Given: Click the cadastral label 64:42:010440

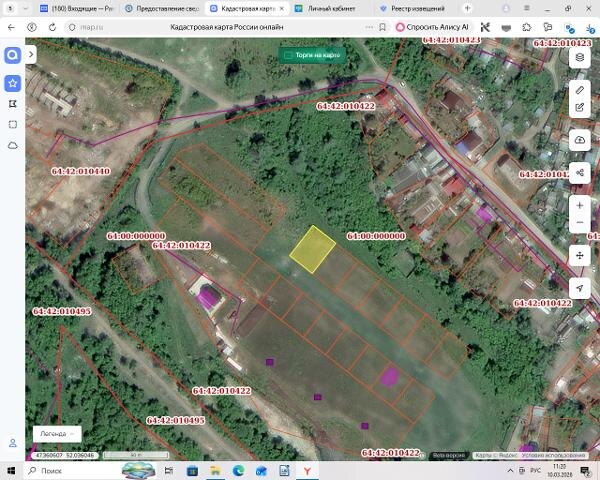Looking at the screenshot, I should click(81, 171).
